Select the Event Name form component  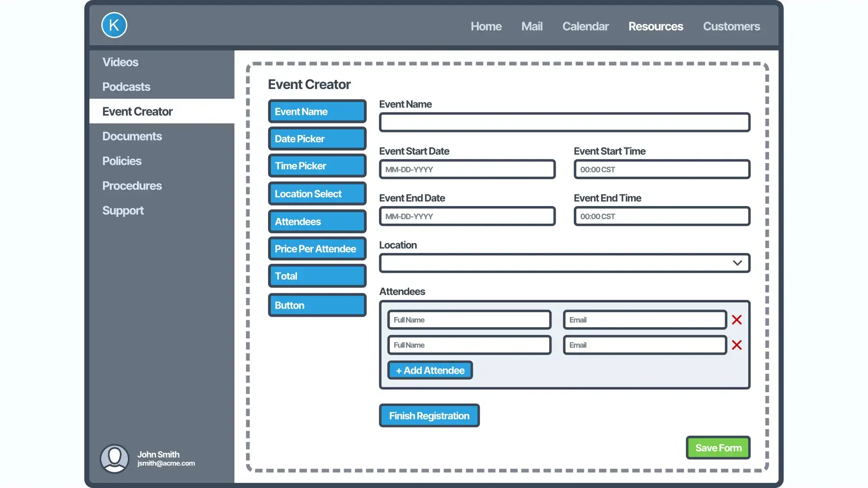click(316, 111)
